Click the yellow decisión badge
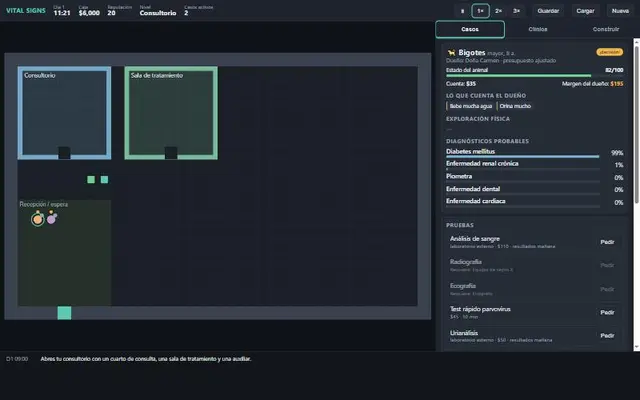 [609, 52]
